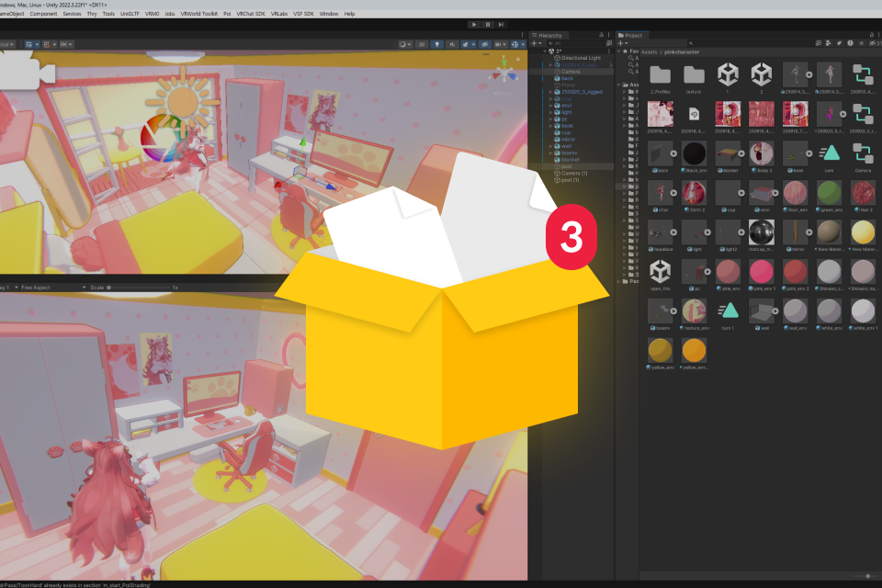Viewport: 882px width, 588px height.
Task: Open the scene camera settings dropdown
Action: point(500,44)
